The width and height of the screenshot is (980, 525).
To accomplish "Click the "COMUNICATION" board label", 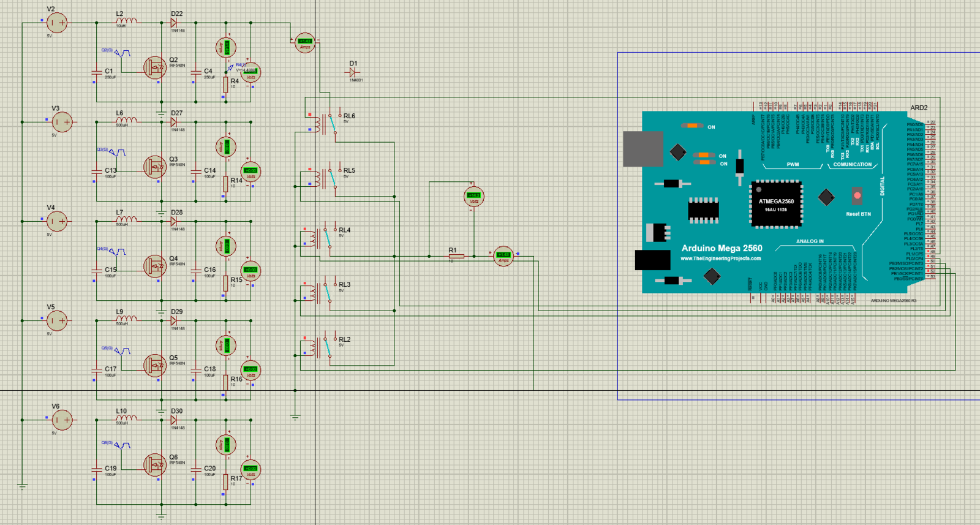I will [x=852, y=165].
